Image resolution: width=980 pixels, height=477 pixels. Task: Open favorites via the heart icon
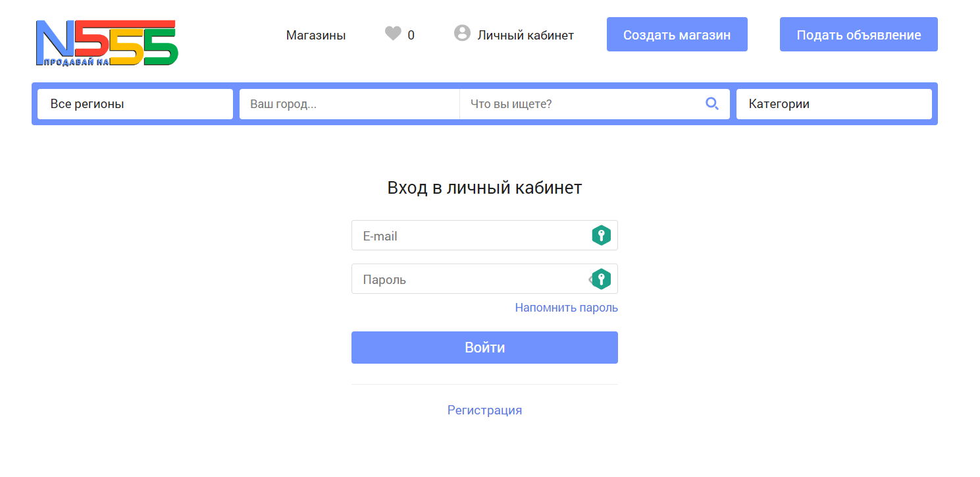click(393, 34)
